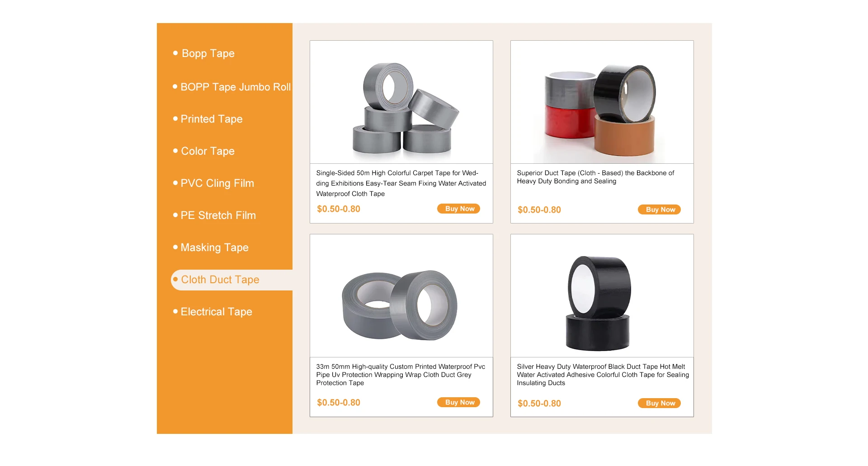Go to Printed Tape category
The width and height of the screenshot is (868, 466).
tap(212, 119)
